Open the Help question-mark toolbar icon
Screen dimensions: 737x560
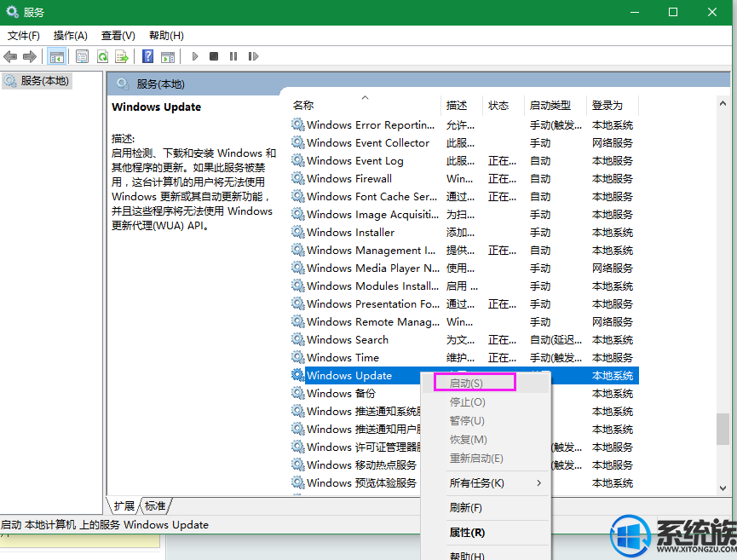[x=148, y=56]
